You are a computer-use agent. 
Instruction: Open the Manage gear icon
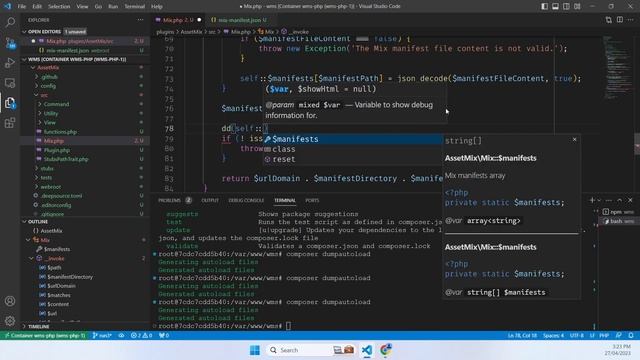tap(10, 321)
